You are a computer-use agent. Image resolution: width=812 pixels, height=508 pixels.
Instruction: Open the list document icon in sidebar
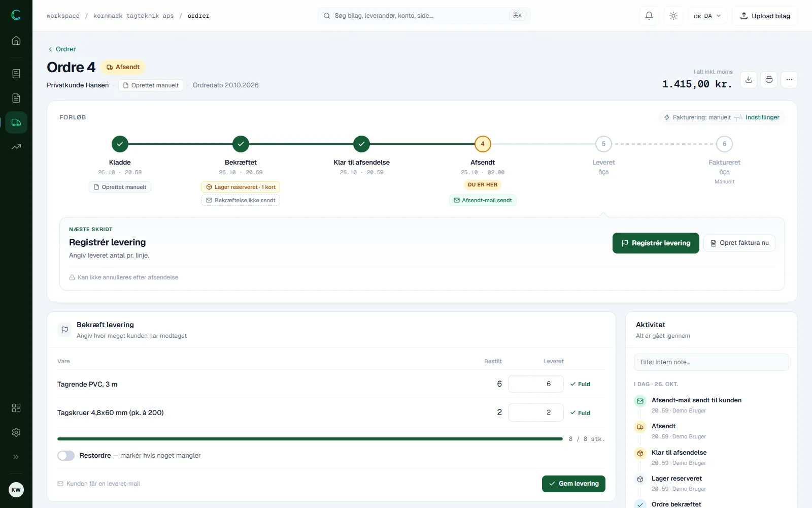16,74
